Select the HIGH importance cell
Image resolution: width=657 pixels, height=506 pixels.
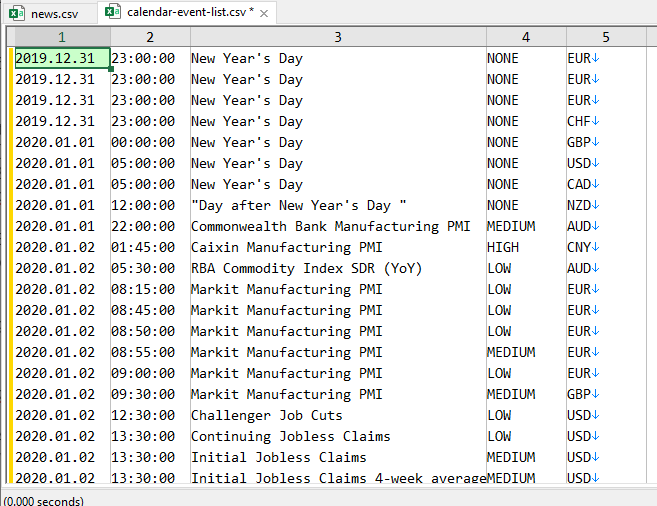point(526,247)
